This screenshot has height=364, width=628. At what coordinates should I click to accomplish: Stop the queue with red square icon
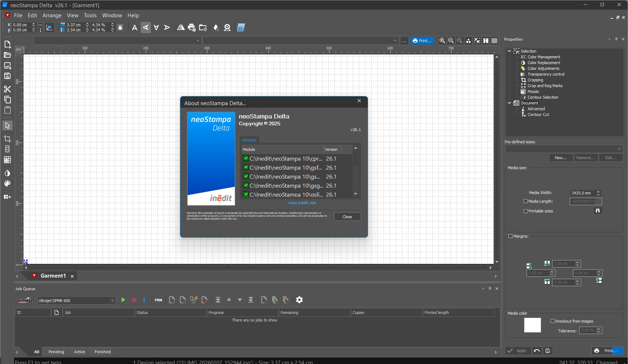tap(134, 300)
